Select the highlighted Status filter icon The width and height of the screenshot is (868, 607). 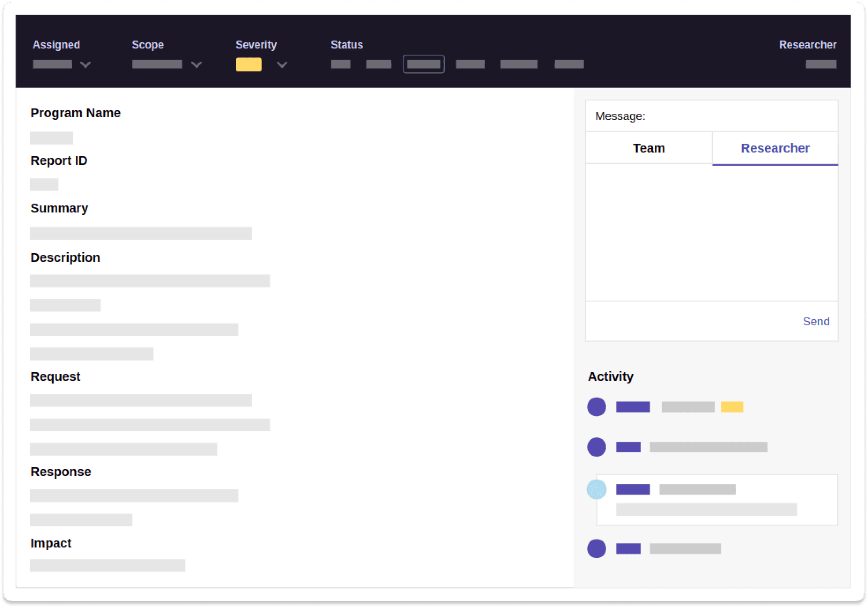click(422, 64)
